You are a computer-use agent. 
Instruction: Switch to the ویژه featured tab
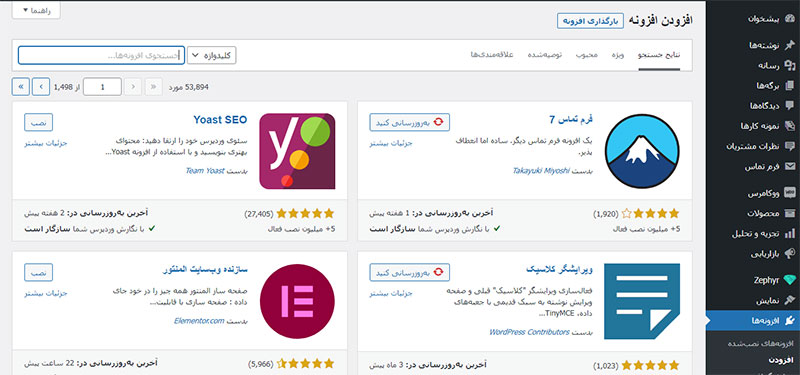pos(617,55)
